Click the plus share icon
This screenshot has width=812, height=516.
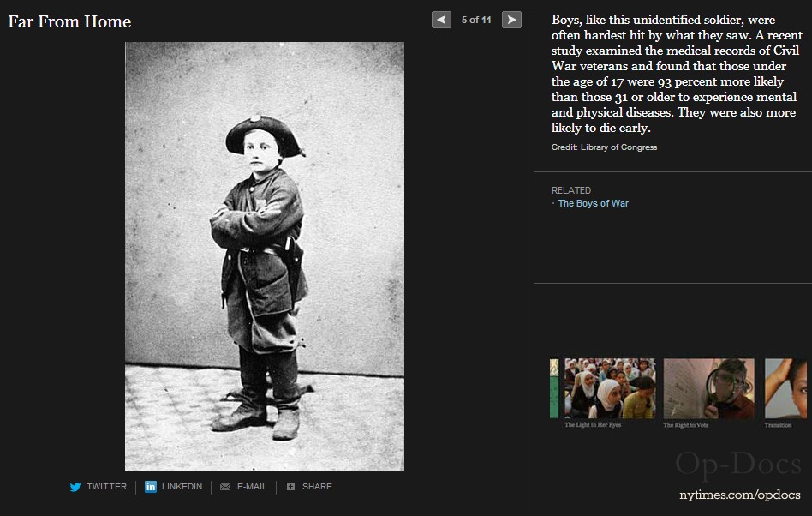point(291,487)
